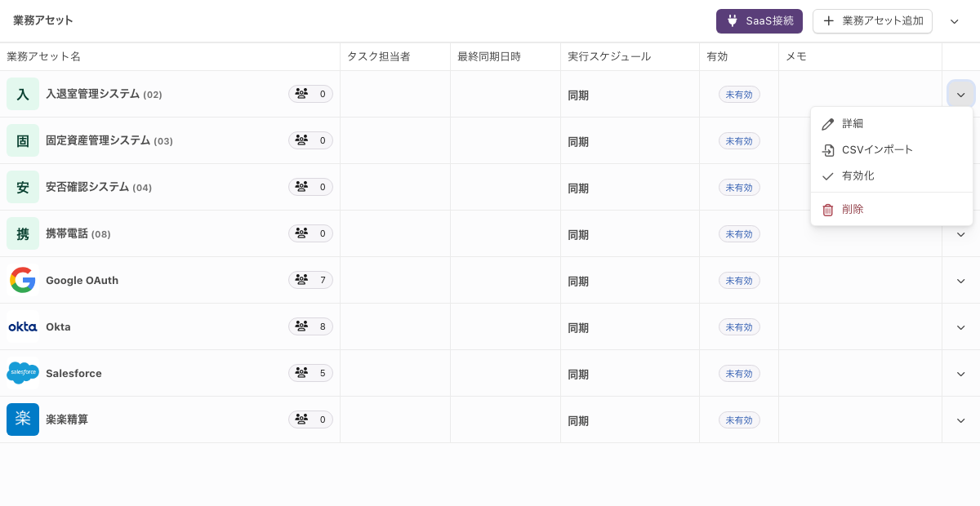The width and height of the screenshot is (980, 506).
Task: Click the user count badge for 携帯電話
Action: point(310,233)
